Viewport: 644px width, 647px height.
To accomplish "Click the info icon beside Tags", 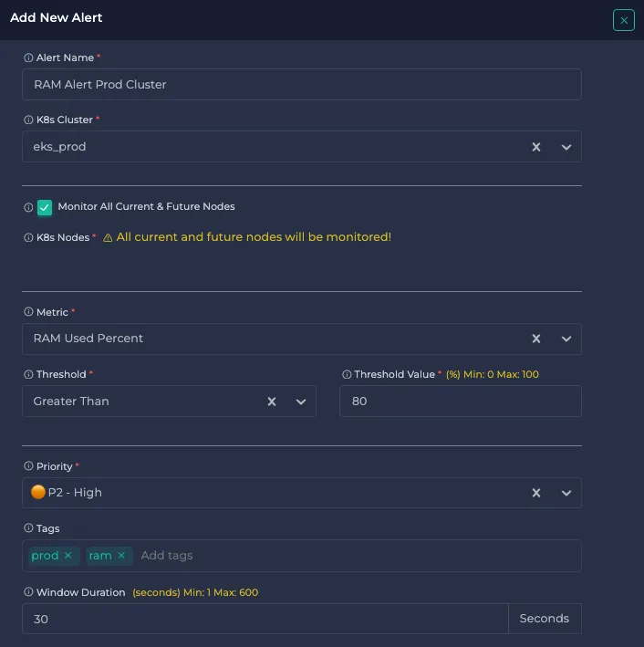I will pyautogui.click(x=28, y=528).
